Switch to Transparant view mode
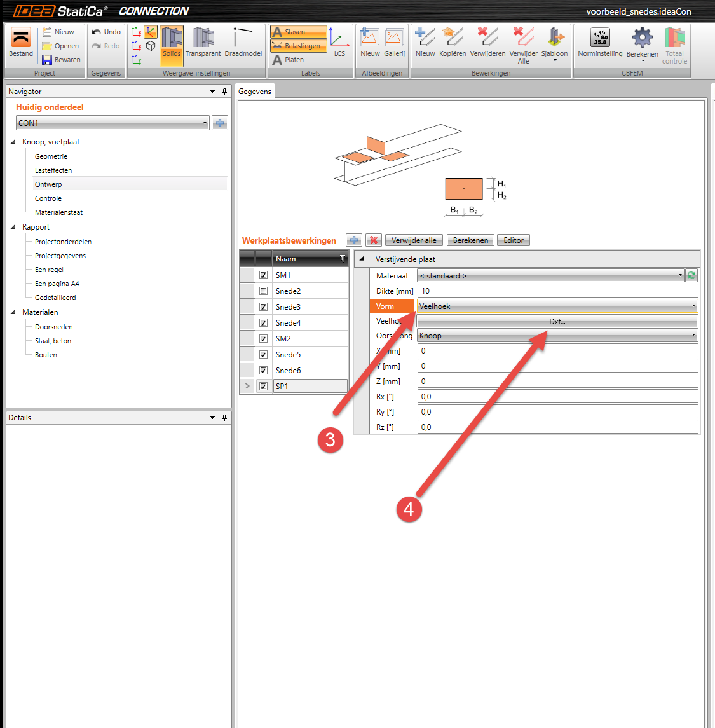The height and width of the screenshot is (728, 715). click(203, 42)
